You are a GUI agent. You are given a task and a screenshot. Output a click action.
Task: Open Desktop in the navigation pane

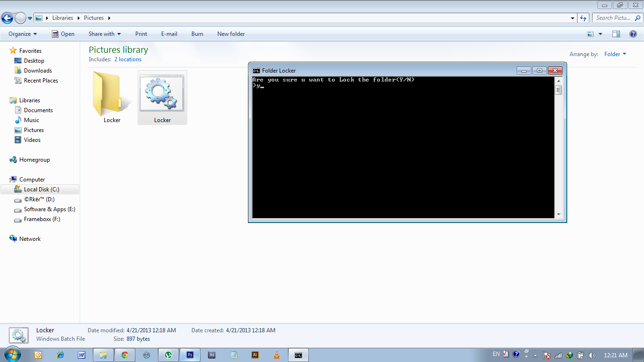click(34, 61)
